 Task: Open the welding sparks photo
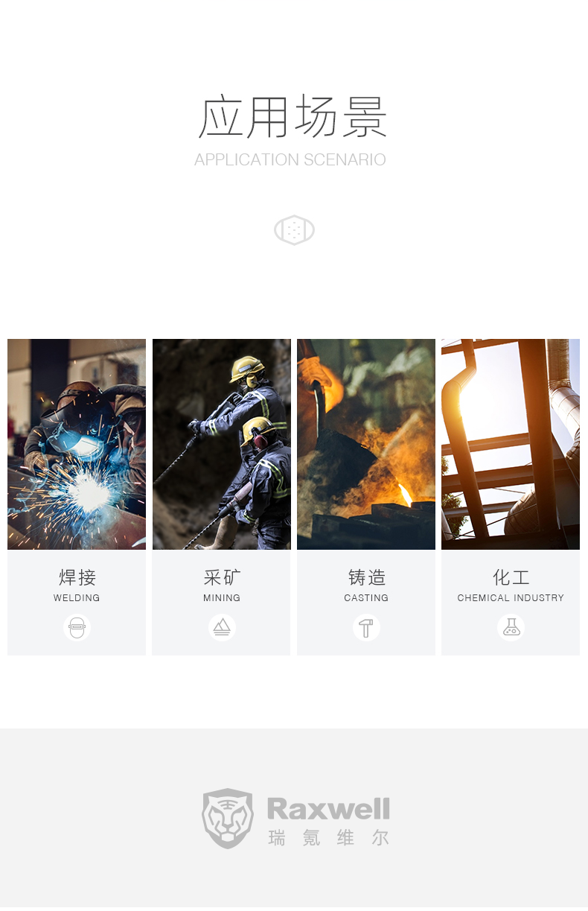77,444
